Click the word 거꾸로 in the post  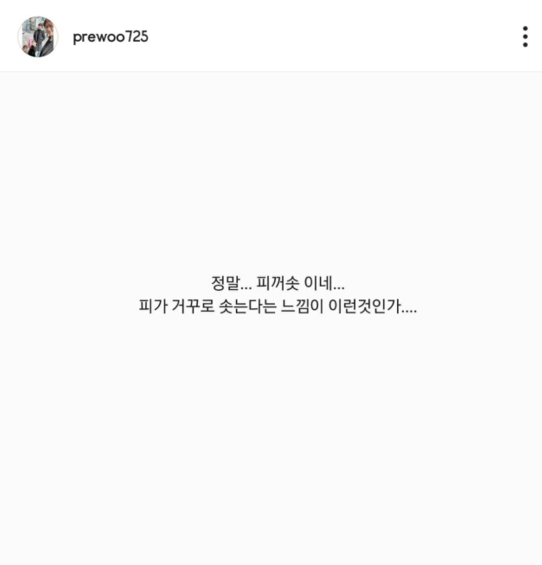(x=193, y=306)
